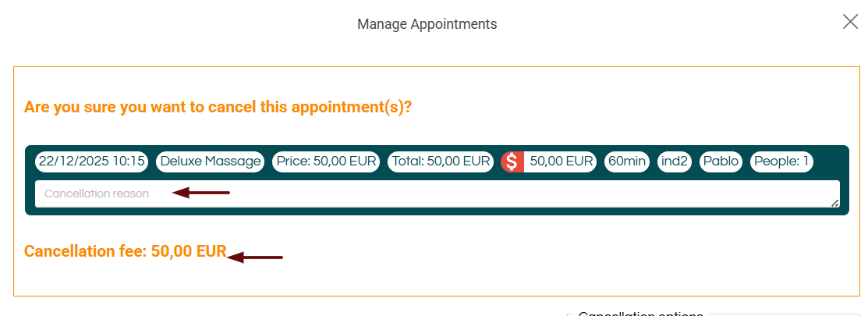Click the paid amount next to dollar icon
The width and height of the screenshot is (868, 316).
click(x=561, y=162)
